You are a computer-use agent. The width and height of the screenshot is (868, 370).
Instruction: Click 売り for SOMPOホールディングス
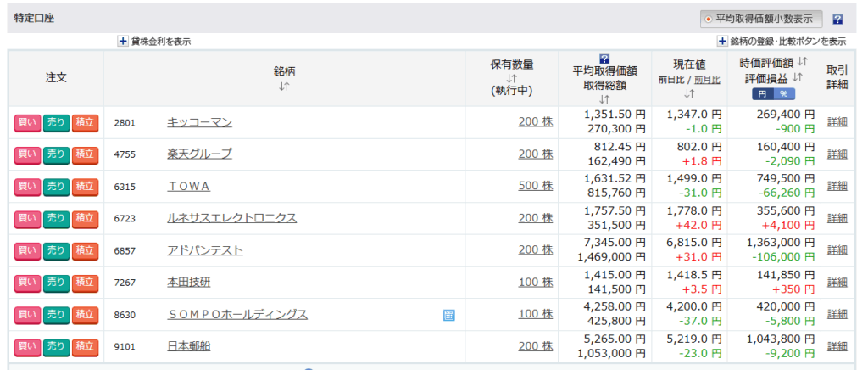point(56,315)
